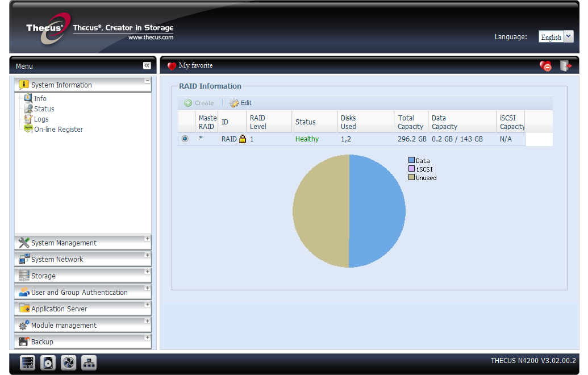Click the System Management wrench icon
588x375 pixels.
tap(24, 243)
